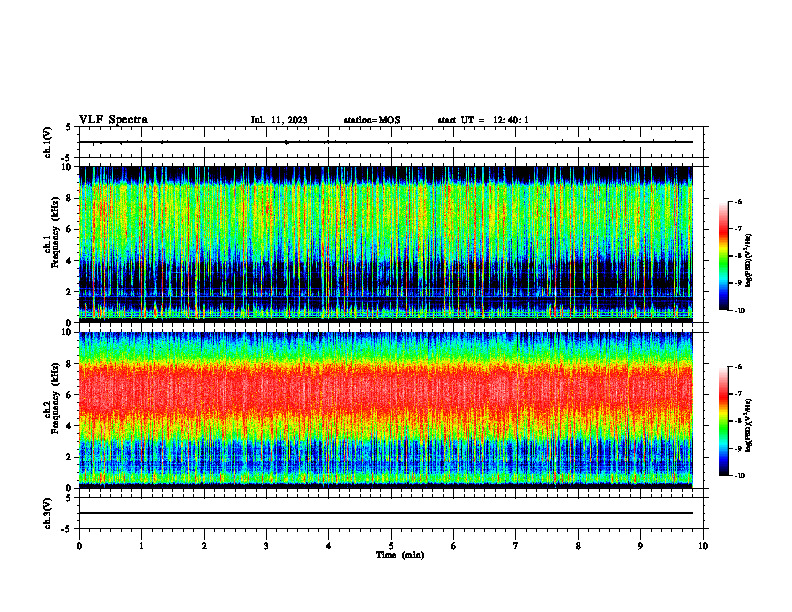Screen dimensions: 792x612
Task: Click time axis tick label "3"
Action: pos(266,546)
